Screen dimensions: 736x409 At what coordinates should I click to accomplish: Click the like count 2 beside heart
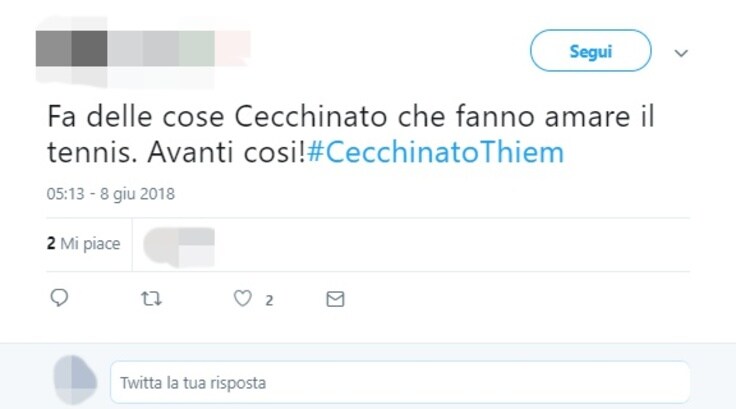pos(269,301)
